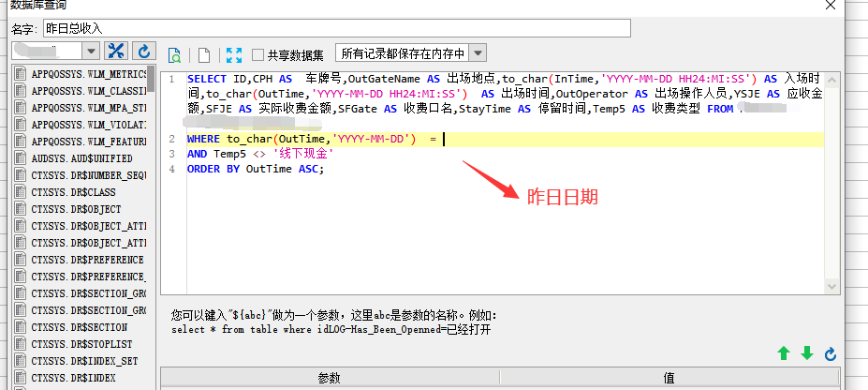Refresh parameters with the blue circular arrow
Screen dimensions: 868x390
pyautogui.click(x=831, y=354)
